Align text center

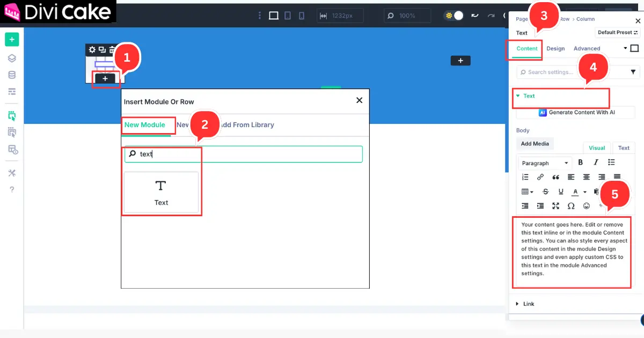(587, 177)
